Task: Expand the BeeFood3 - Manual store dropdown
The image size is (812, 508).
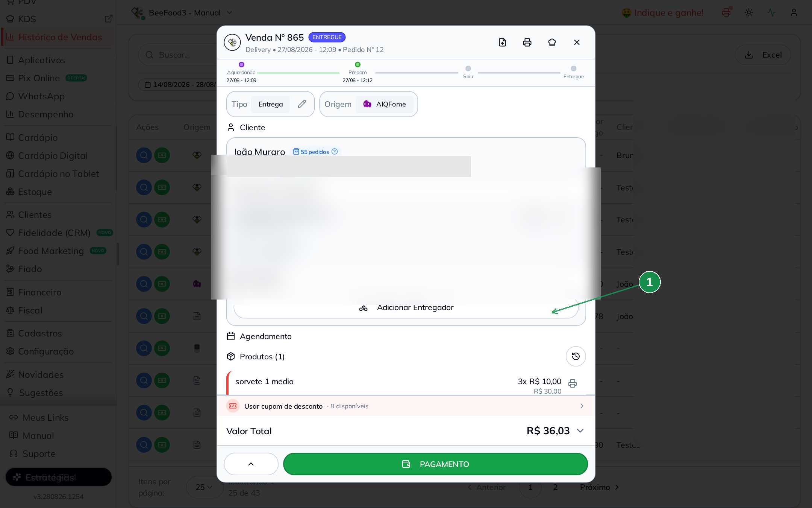Action: pos(182,13)
